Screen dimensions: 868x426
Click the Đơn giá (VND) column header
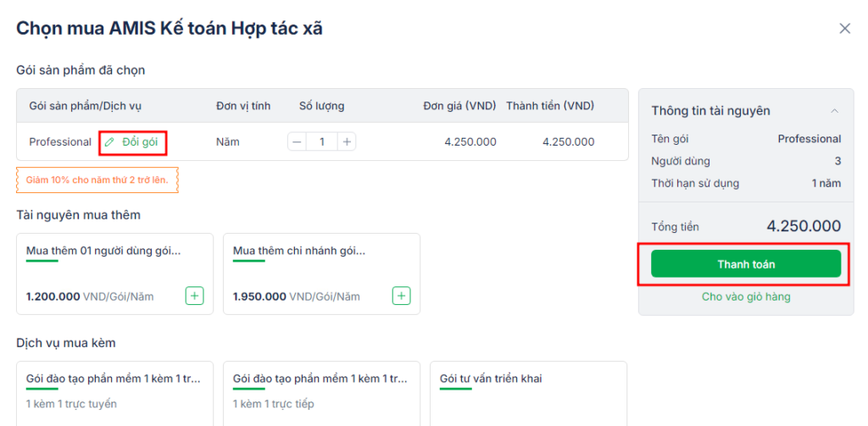click(x=459, y=106)
